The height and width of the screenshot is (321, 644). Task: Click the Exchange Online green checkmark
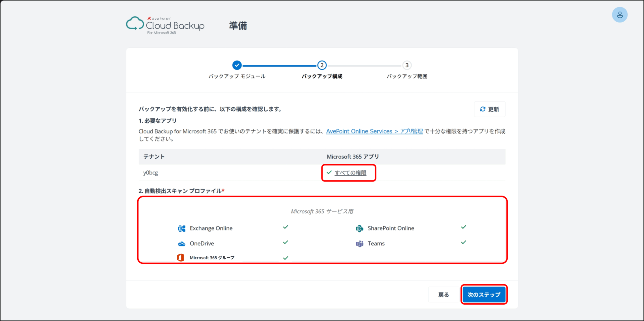pyautogui.click(x=286, y=227)
